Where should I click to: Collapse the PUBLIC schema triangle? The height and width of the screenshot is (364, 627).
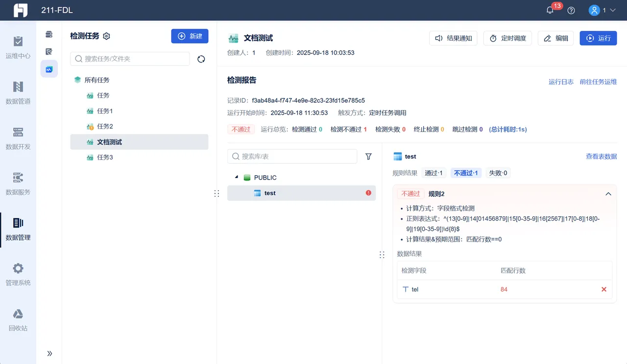point(237,177)
